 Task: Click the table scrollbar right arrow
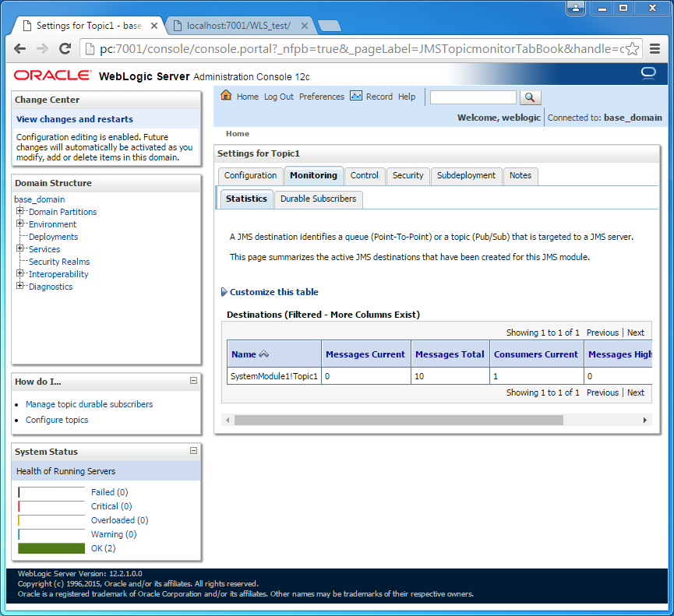[644, 420]
